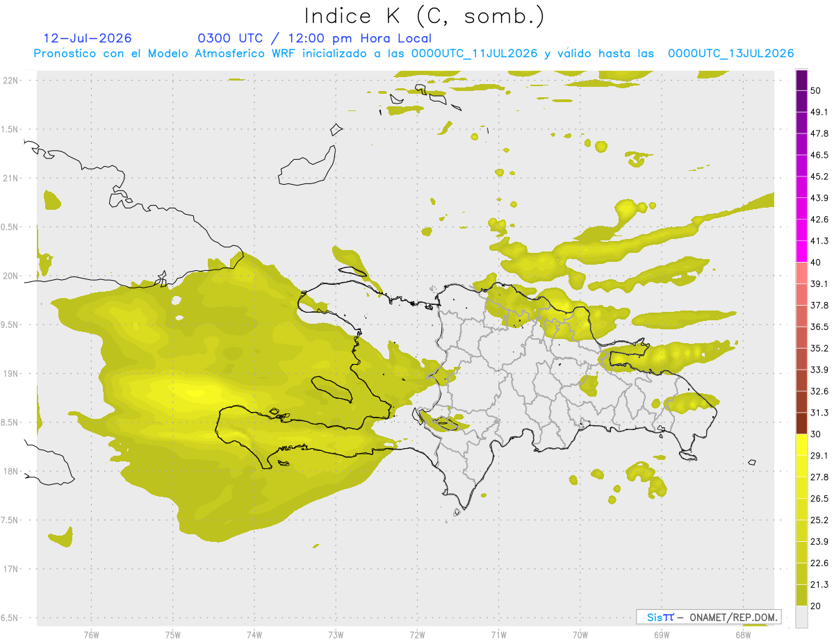Click the legend value '46.5'
The height and width of the screenshot is (644, 834).
(819, 155)
